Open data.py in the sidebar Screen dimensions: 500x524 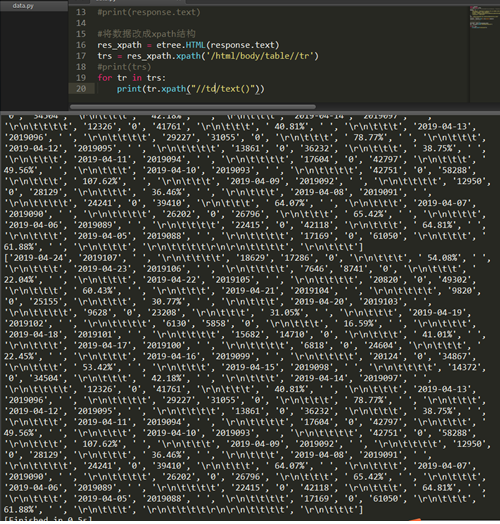[23, 6]
